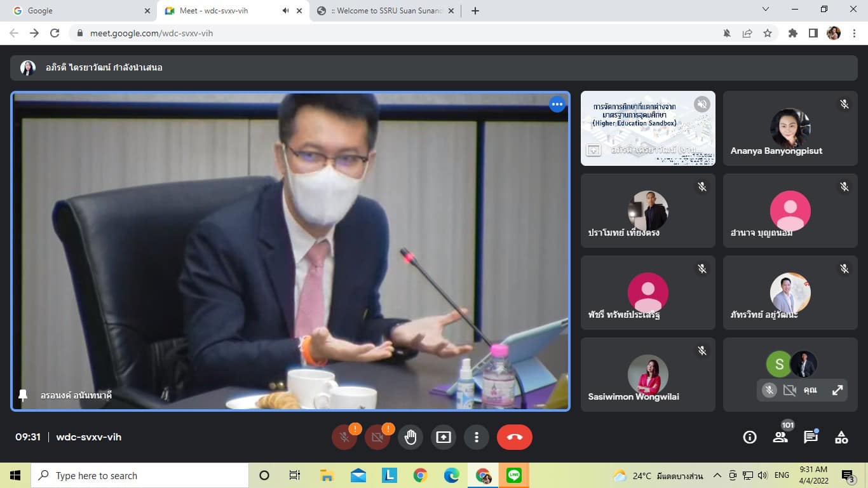Expand the Chrome tab search chevron
The height and width of the screenshot is (488, 868).
coord(766,10)
